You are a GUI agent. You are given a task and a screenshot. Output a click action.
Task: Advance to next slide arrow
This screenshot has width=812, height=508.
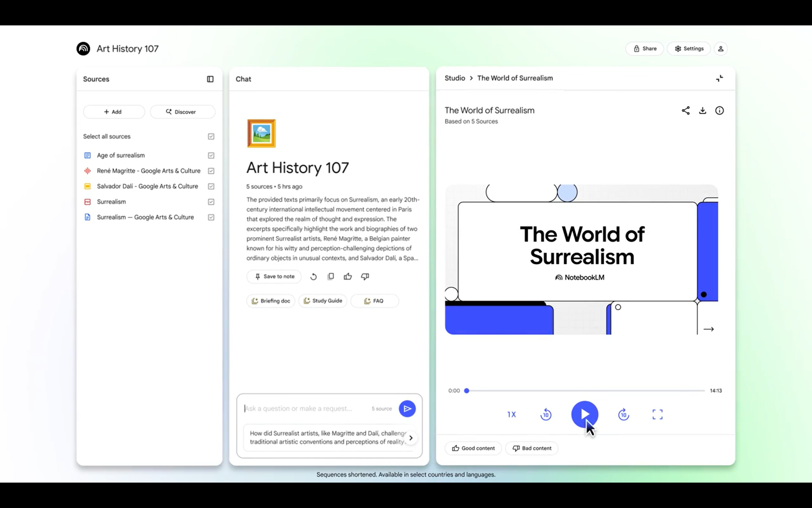pyautogui.click(x=709, y=329)
